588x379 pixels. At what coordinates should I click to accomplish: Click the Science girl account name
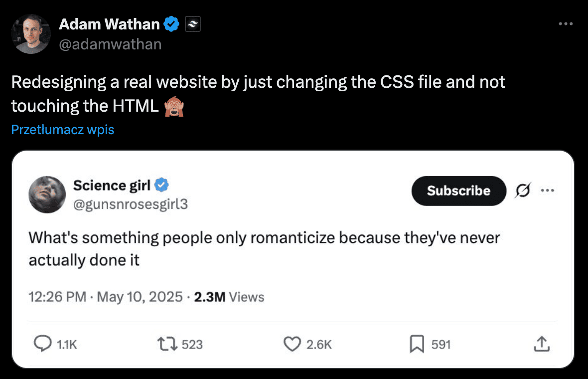click(x=112, y=186)
